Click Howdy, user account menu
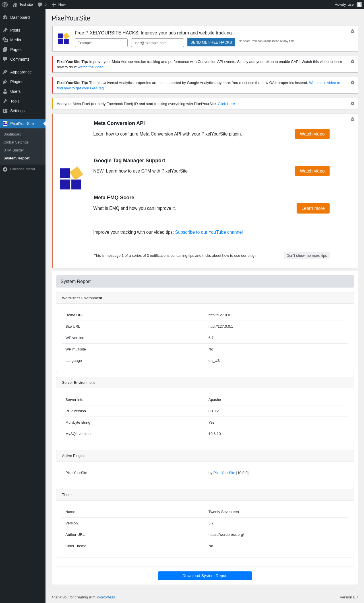The width and height of the screenshot is (364, 603). 348,5
